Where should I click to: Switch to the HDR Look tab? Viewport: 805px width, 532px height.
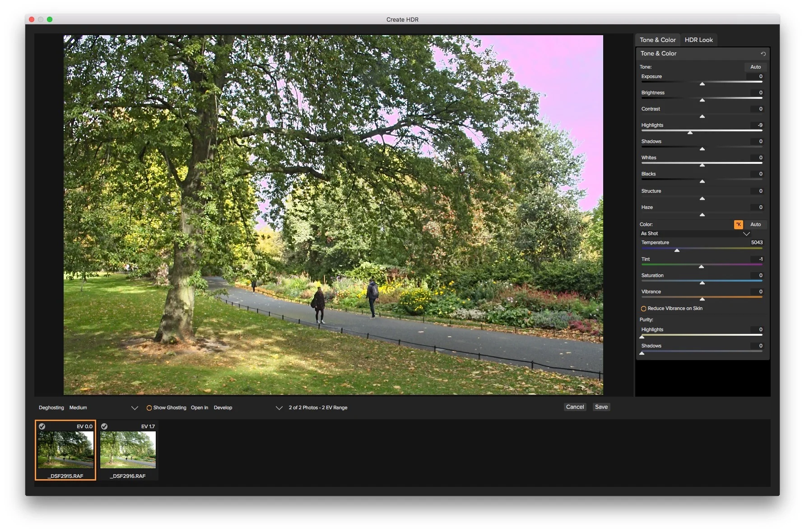point(698,40)
